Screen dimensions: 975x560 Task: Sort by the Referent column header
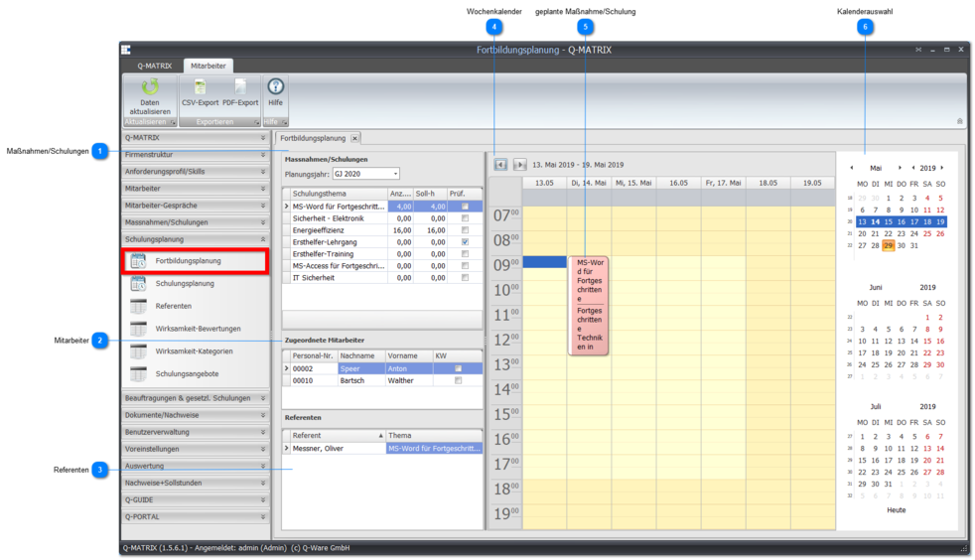coord(338,436)
